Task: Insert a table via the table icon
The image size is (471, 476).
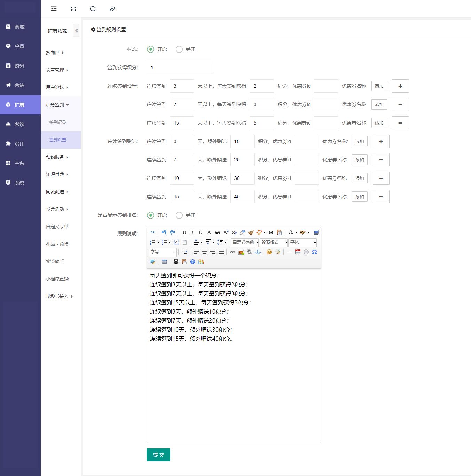Action: (164, 262)
